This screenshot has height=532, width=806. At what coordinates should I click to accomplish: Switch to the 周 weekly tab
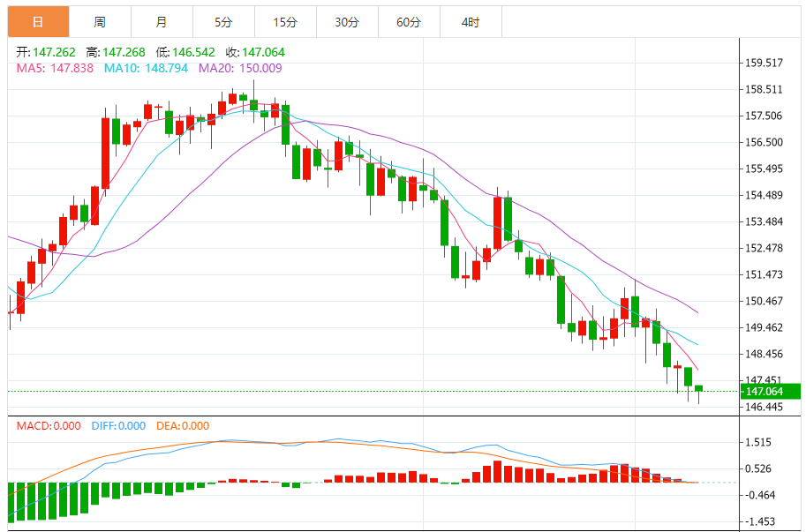[x=101, y=22]
